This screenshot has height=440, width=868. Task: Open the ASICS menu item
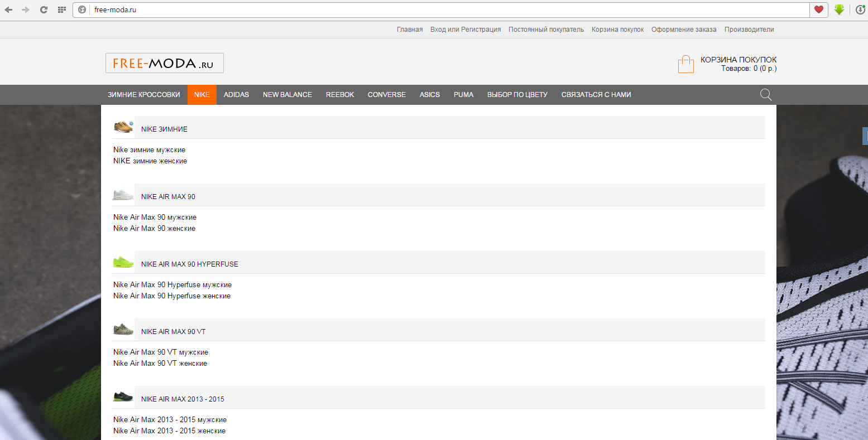pyautogui.click(x=430, y=95)
